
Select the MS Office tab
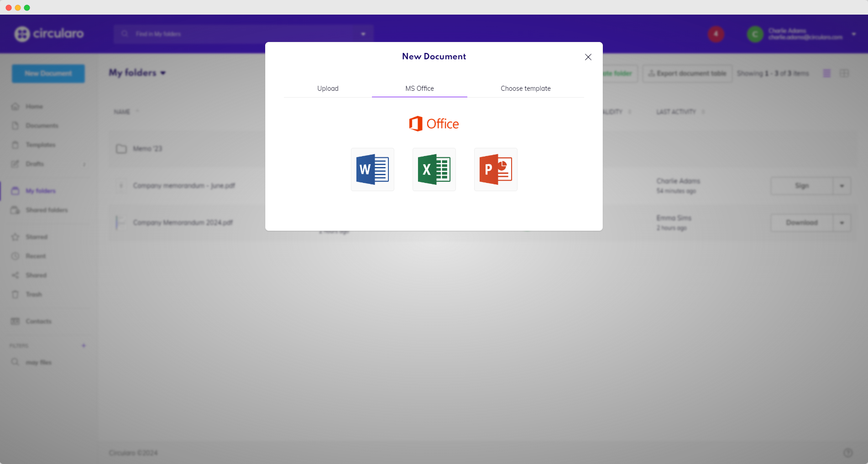click(419, 89)
